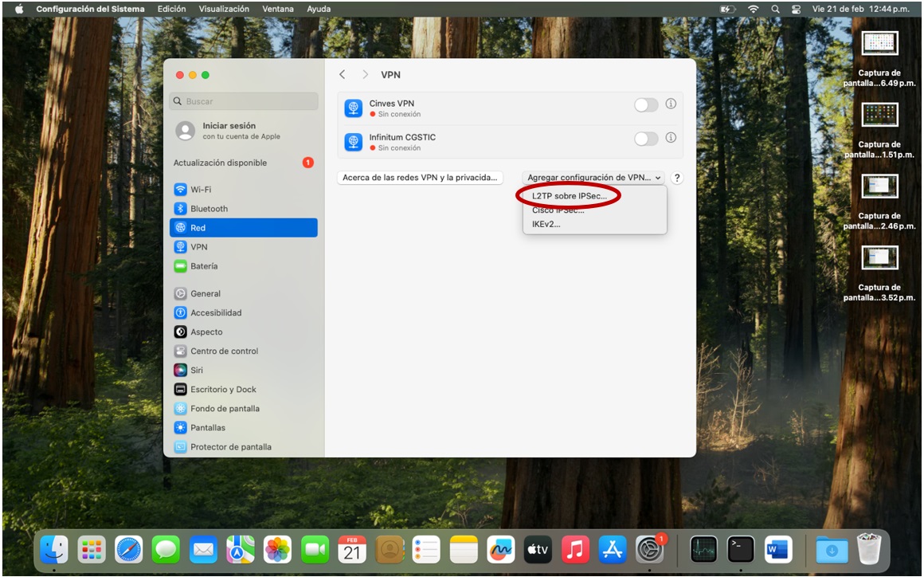
Task: Click the Buscar search field
Action: click(x=244, y=102)
